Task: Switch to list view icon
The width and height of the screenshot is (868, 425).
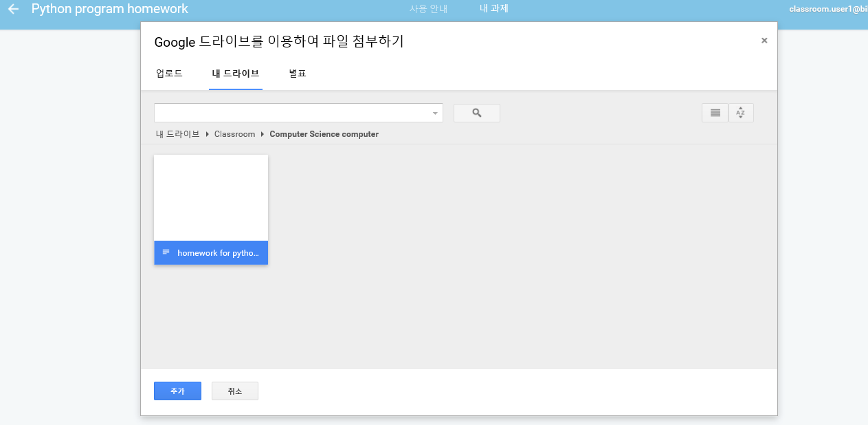Action: pyautogui.click(x=715, y=113)
